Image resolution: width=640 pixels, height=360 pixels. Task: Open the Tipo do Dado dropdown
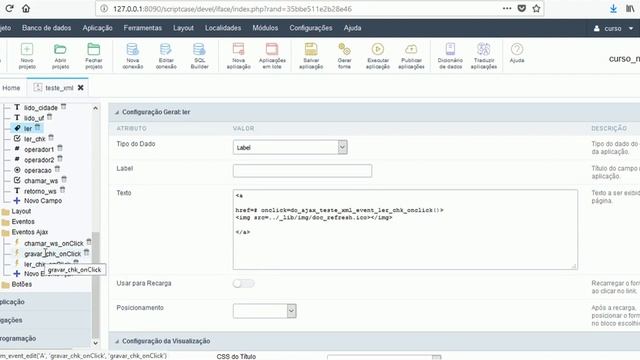coord(290,147)
